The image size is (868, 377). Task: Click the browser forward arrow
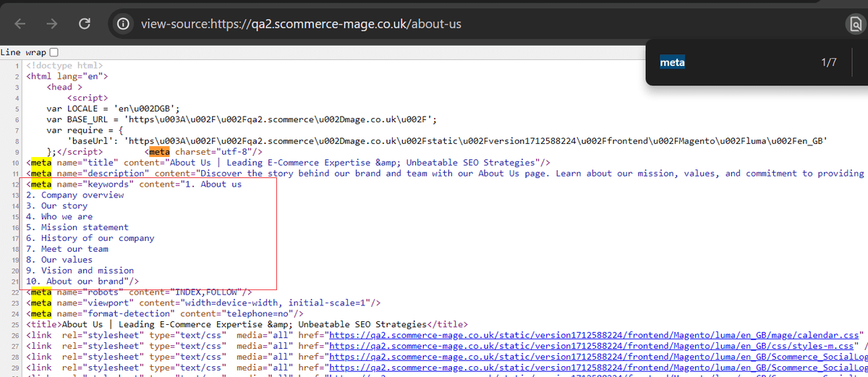click(x=53, y=24)
